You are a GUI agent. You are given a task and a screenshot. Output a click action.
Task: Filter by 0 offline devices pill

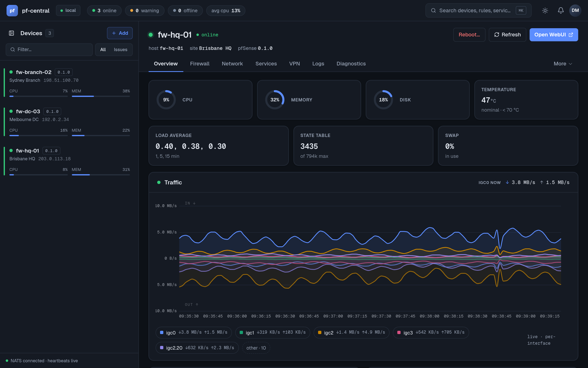pyautogui.click(x=185, y=10)
